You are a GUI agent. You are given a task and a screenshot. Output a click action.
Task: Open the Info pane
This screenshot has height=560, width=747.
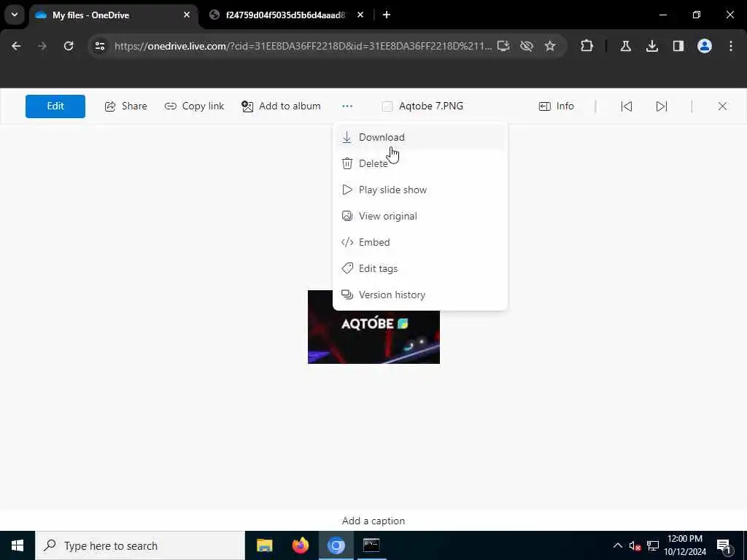pos(557,106)
